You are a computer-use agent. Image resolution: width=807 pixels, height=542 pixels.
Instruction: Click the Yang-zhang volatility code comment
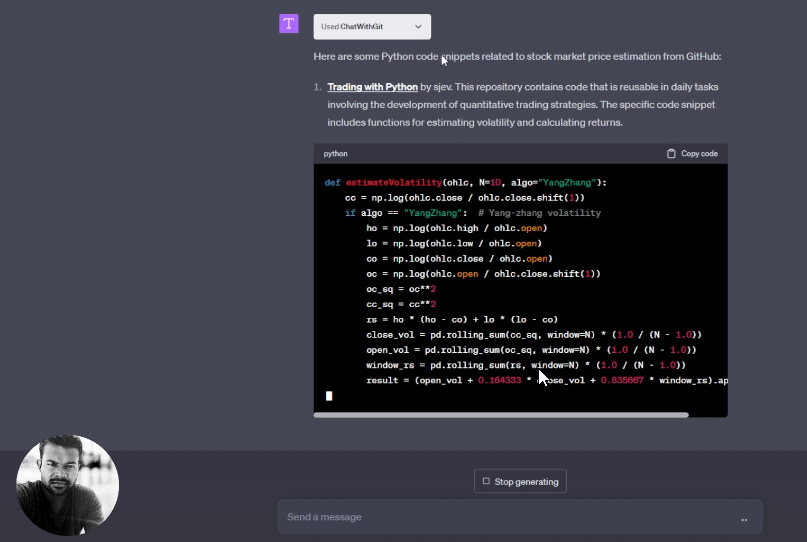(539, 213)
